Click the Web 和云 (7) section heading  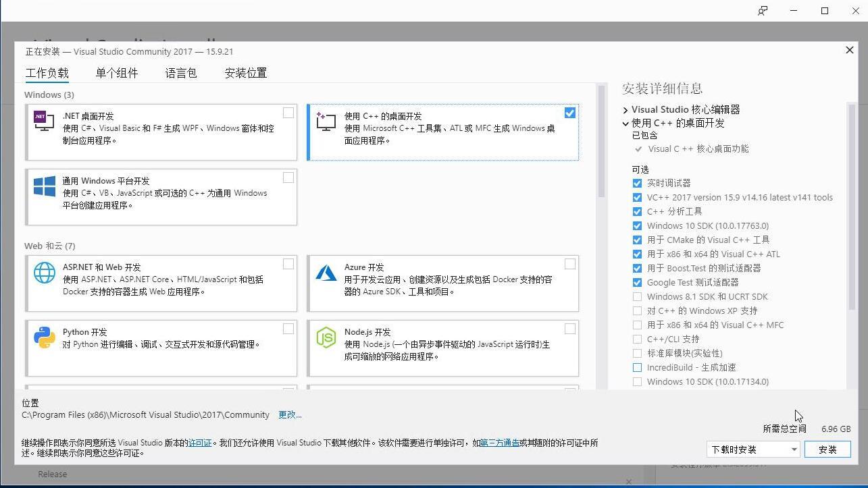[x=50, y=246]
